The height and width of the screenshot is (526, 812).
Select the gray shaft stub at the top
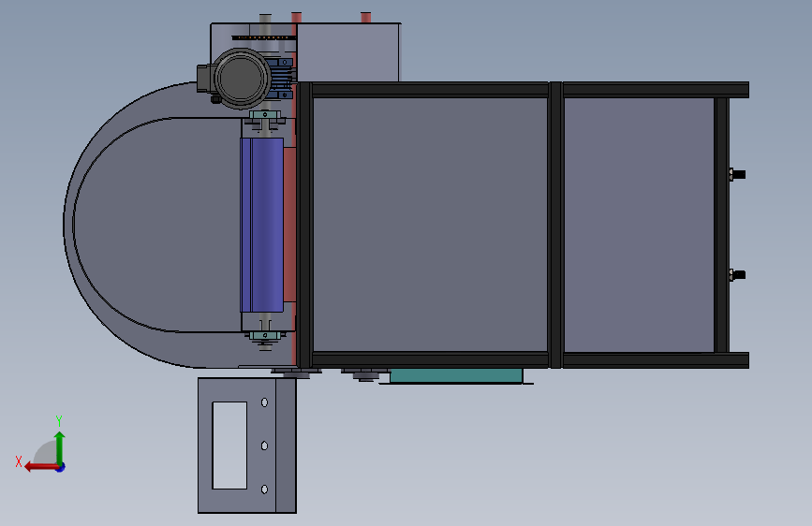265,19
